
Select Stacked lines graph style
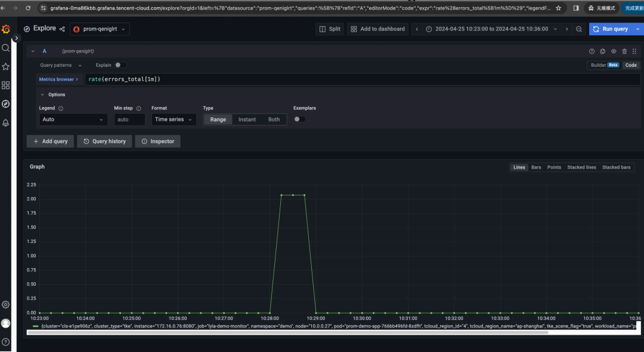coord(581,167)
